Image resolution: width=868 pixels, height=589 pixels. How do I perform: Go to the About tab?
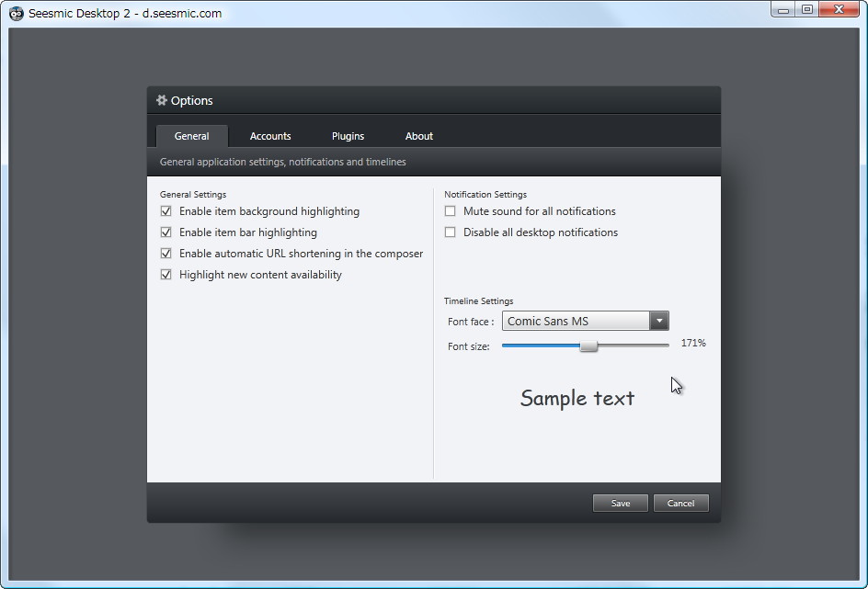click(x=419, y=136)
